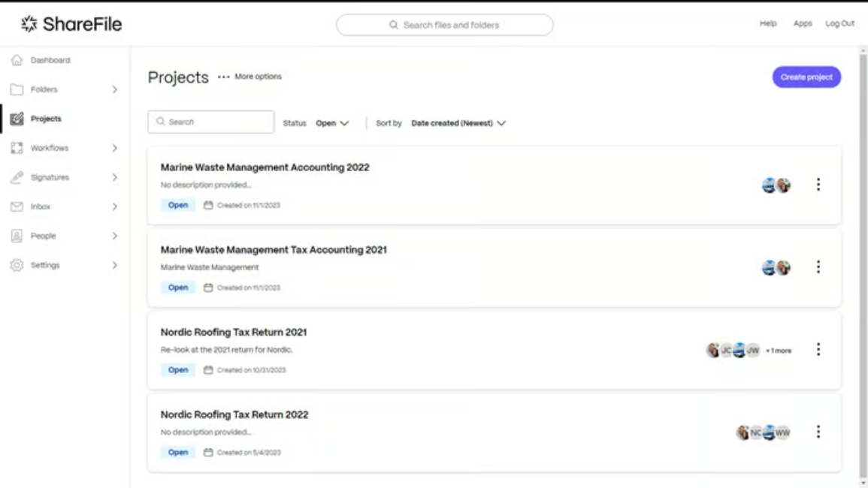Open kebab menu for Nordic Roofing Tax Return 2021

pyautogui.click(x=818, y=350)
